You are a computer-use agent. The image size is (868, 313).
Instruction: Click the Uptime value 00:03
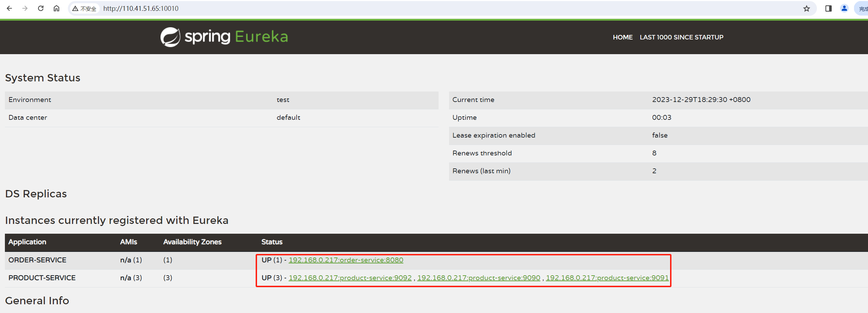[x=662, y=117]
